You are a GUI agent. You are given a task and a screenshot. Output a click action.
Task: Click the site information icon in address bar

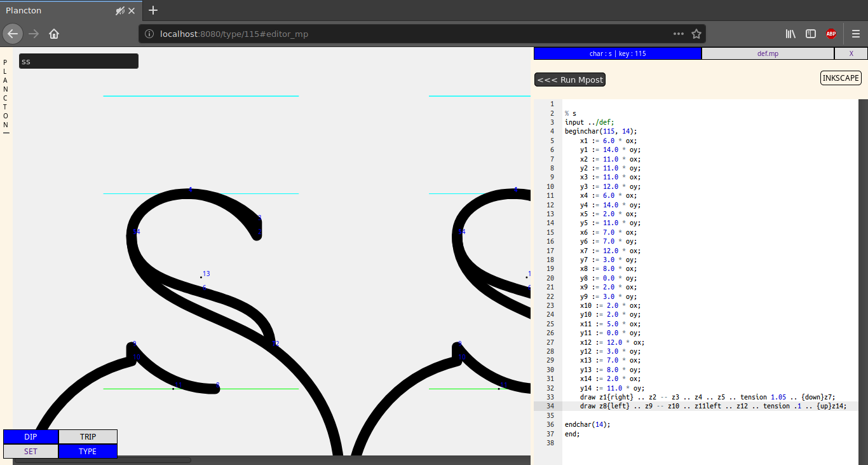click(x=149, y=34)
